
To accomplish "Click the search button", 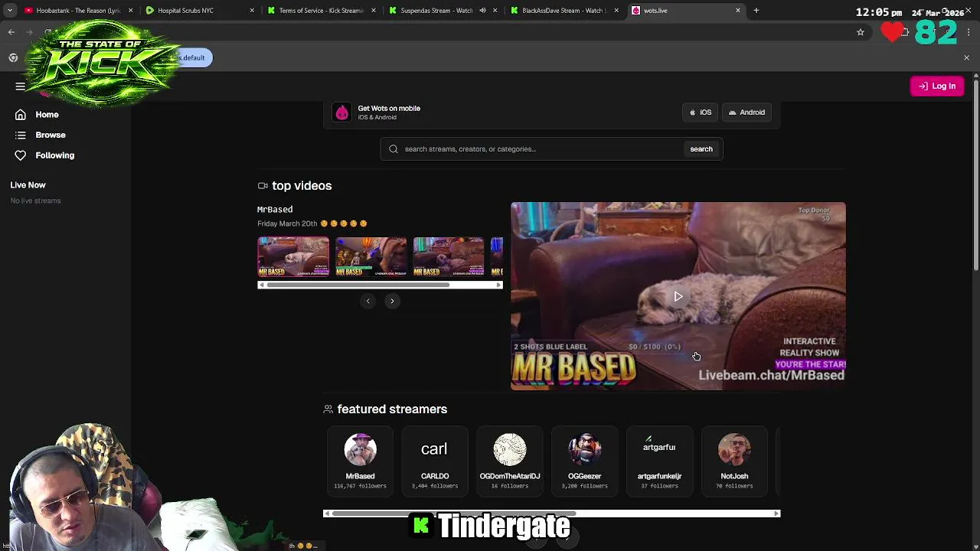I will click(701, 149).
